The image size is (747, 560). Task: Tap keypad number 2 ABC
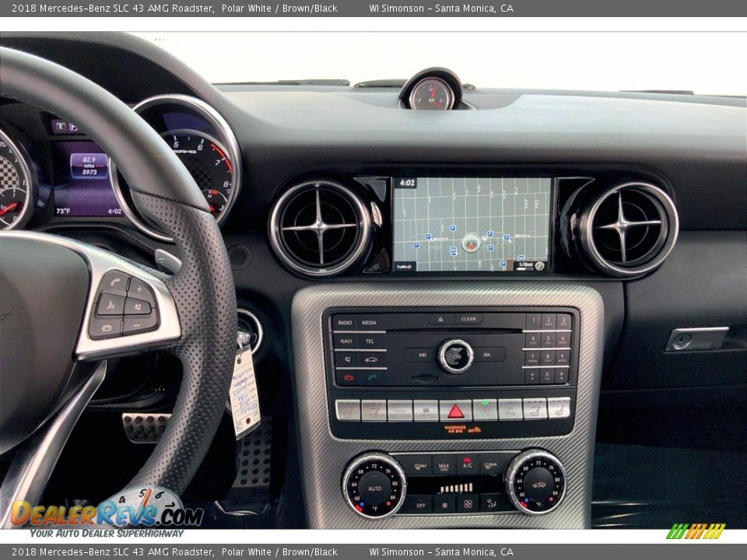point(549,321)
